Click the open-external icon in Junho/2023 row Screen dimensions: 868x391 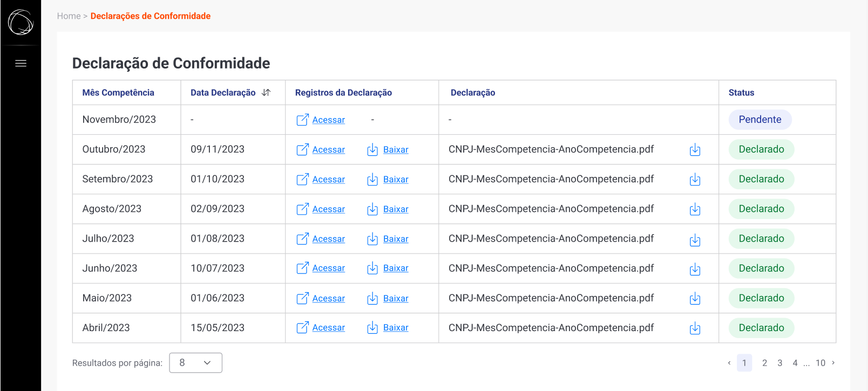point(302,268)
